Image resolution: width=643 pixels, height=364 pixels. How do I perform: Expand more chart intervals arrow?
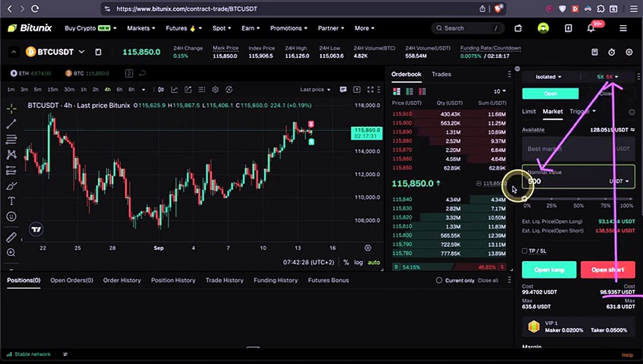click(144, 89)
